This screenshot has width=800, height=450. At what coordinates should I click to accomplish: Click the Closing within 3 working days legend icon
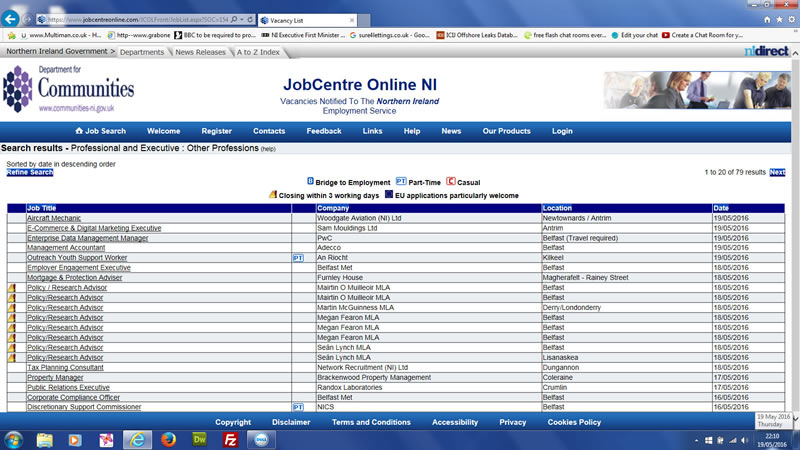(273, 194)
